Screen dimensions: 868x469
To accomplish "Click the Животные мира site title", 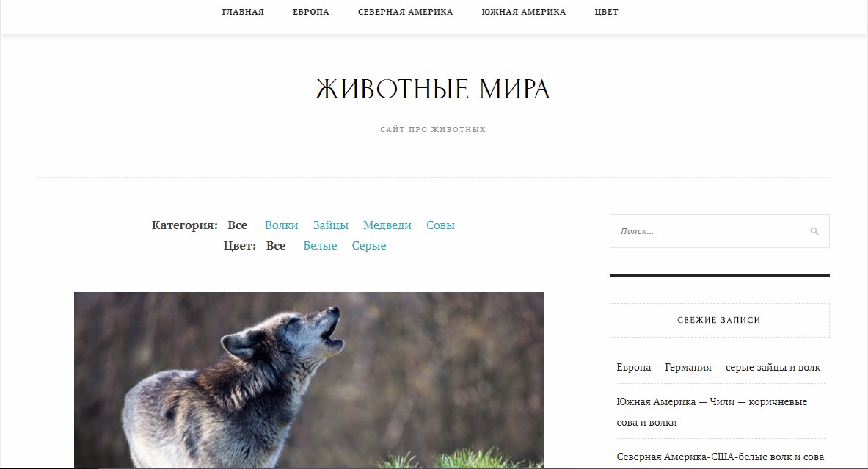I will click(x=433, y=89).
